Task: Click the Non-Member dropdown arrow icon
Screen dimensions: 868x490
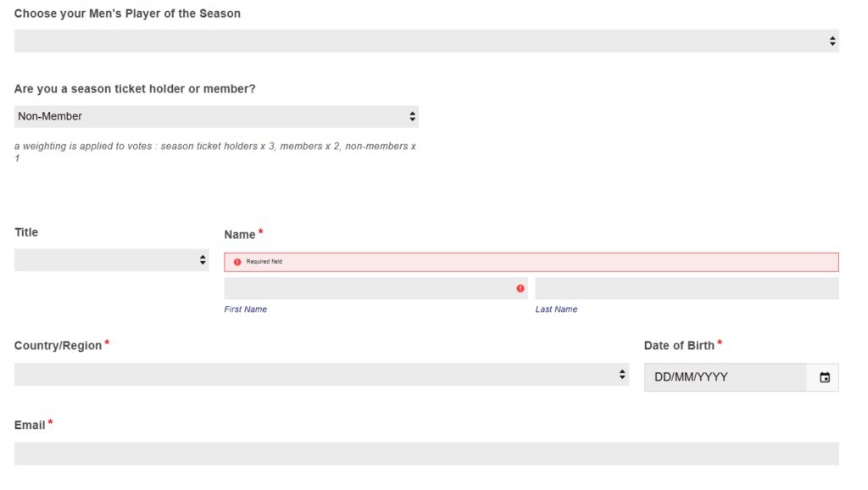Action: (412, 116)
